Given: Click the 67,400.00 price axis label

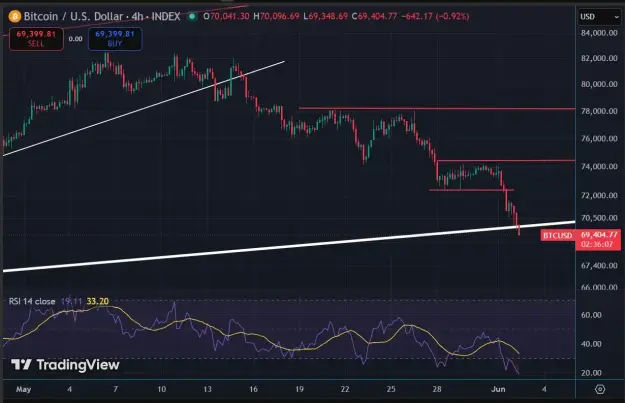Looking at the screenshot, I should coord(599,265).
